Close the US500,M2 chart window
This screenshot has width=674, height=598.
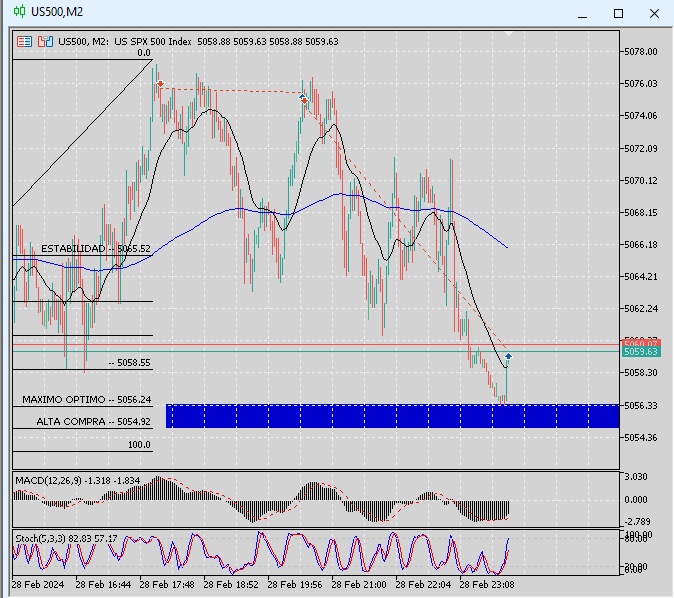coord(654,13)
